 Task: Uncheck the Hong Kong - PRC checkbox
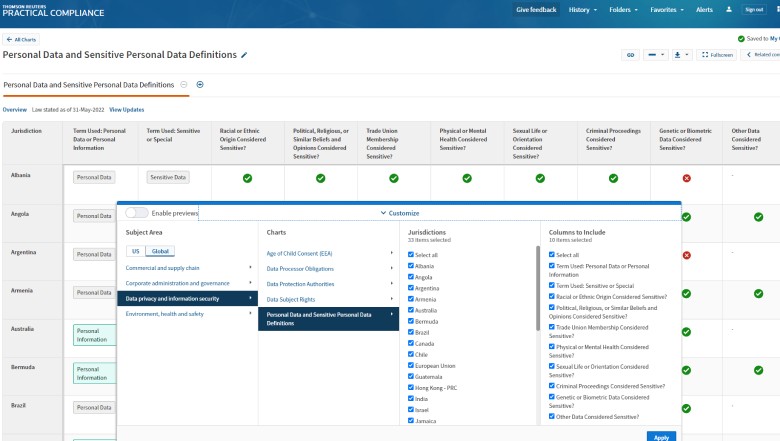pos(411,387)
